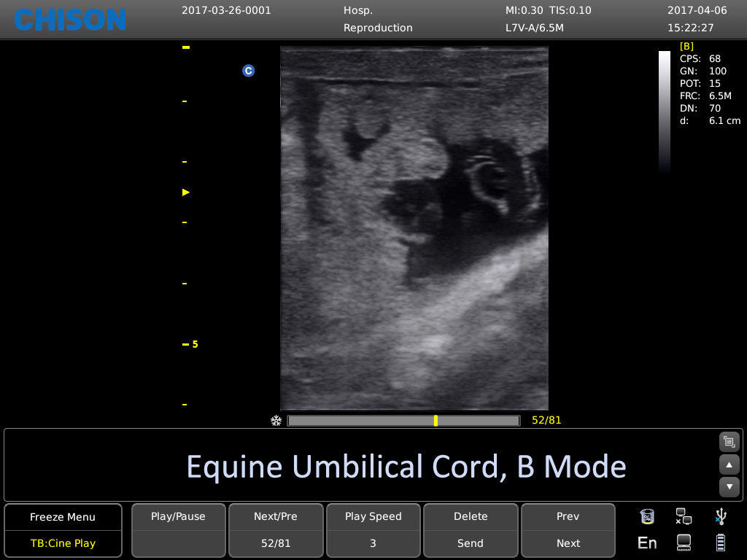Click the snowflake freeze indicator icon
This screenshot has height=560, width=747.
(x=276, y=421)
